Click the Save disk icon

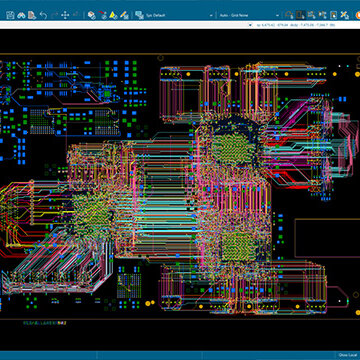tap(10, 15)
